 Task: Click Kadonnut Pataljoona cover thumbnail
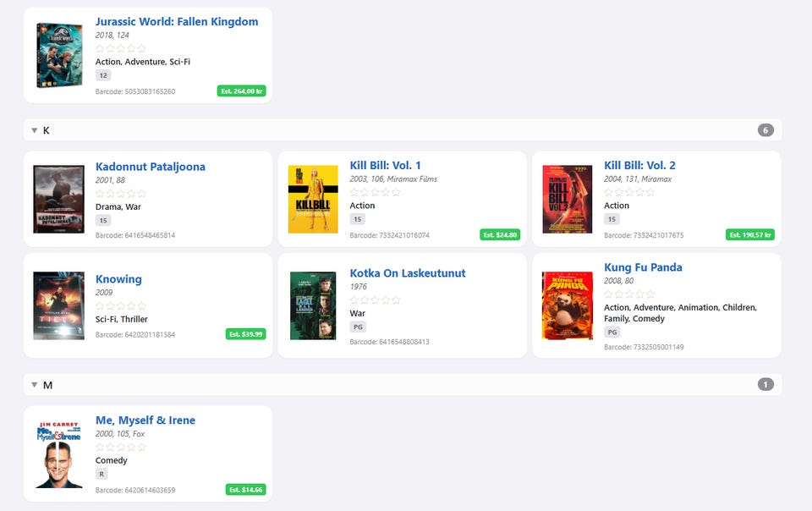[x=58, y=200]
